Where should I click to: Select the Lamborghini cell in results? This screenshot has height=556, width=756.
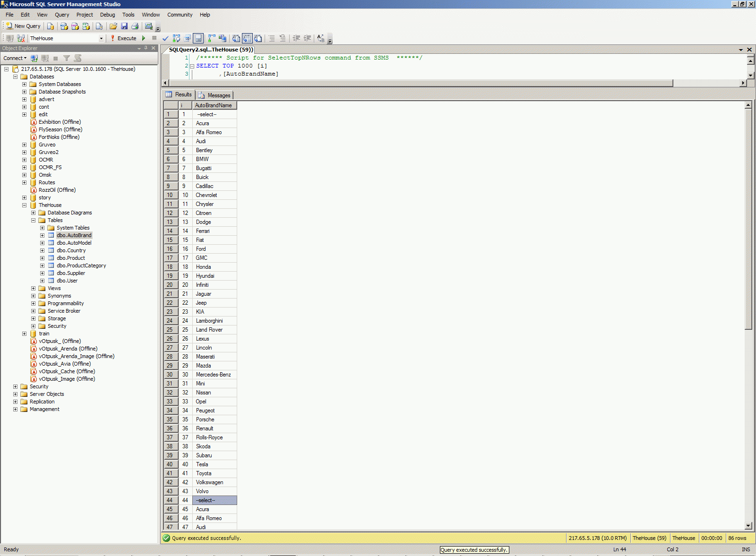215,321
